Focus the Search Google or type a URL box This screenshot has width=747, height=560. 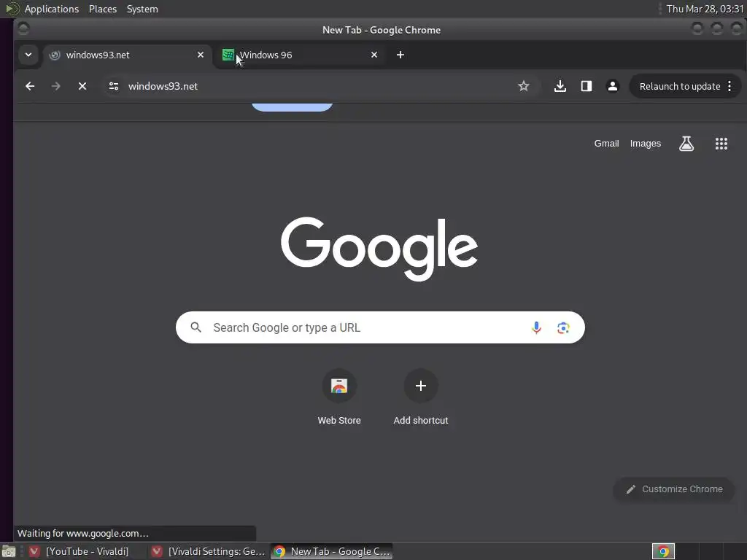(x=380, y=327)
